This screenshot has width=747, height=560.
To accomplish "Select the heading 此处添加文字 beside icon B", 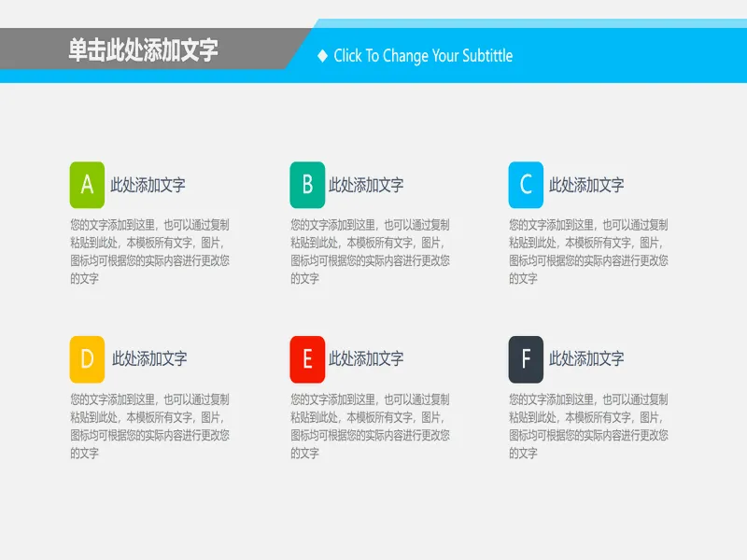I will [366, 185].
